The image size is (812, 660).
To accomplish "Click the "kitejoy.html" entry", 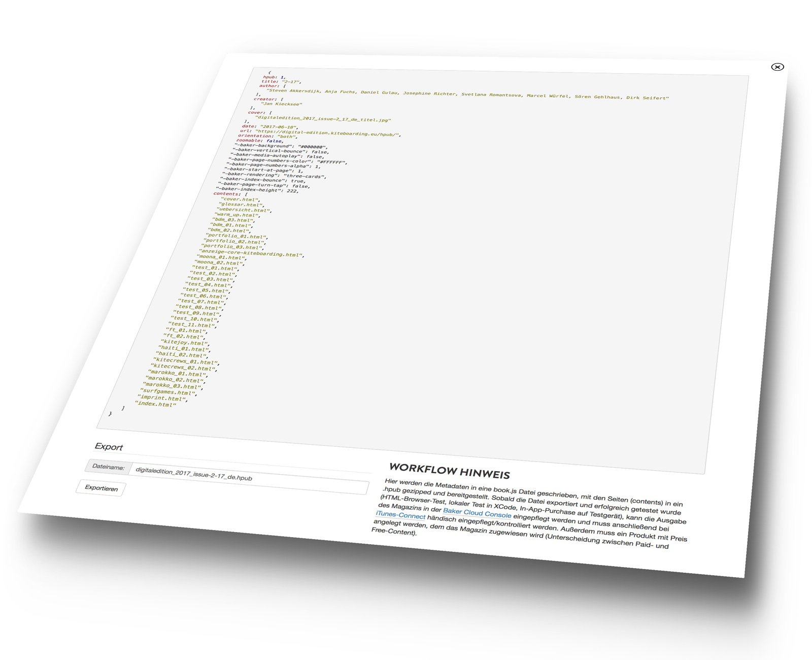I will [x=185, y=343].
